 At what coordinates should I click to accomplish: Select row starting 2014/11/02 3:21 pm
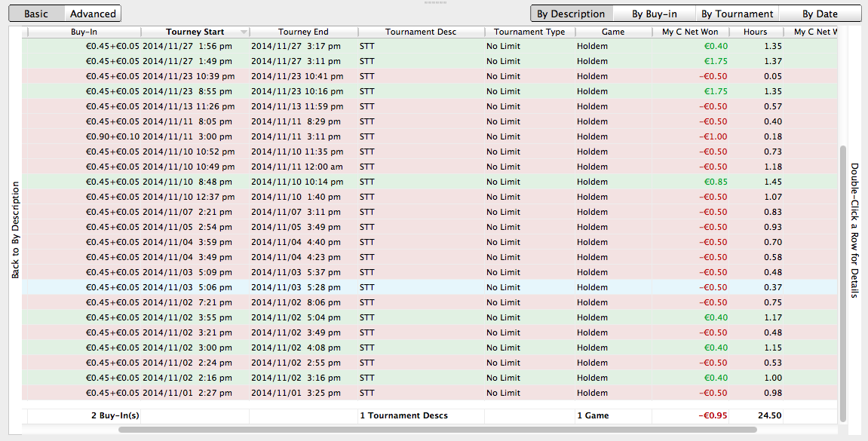click(x=430, y=332)
